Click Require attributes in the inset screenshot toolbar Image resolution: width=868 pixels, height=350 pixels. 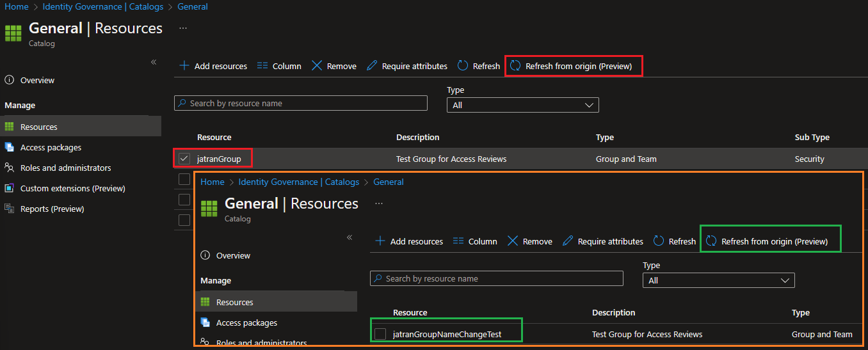coord(603,241)
